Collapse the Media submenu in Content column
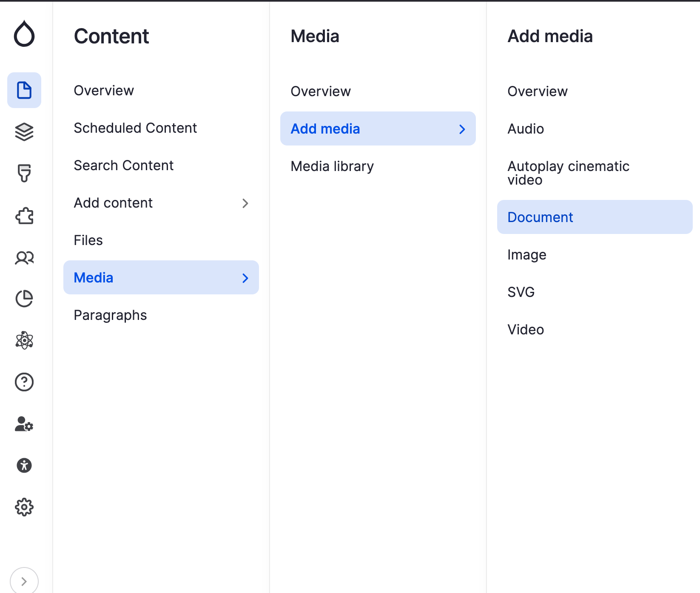 [x=245, y=278]
